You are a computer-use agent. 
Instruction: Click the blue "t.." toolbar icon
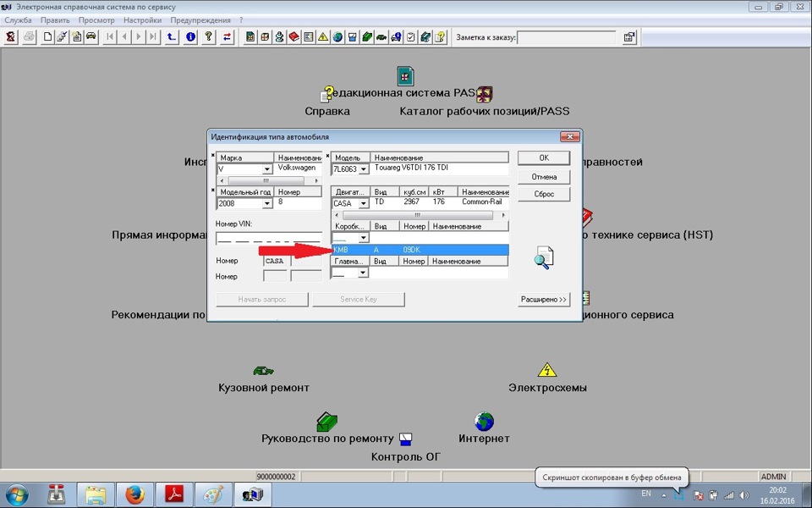(x=172, y=36)
